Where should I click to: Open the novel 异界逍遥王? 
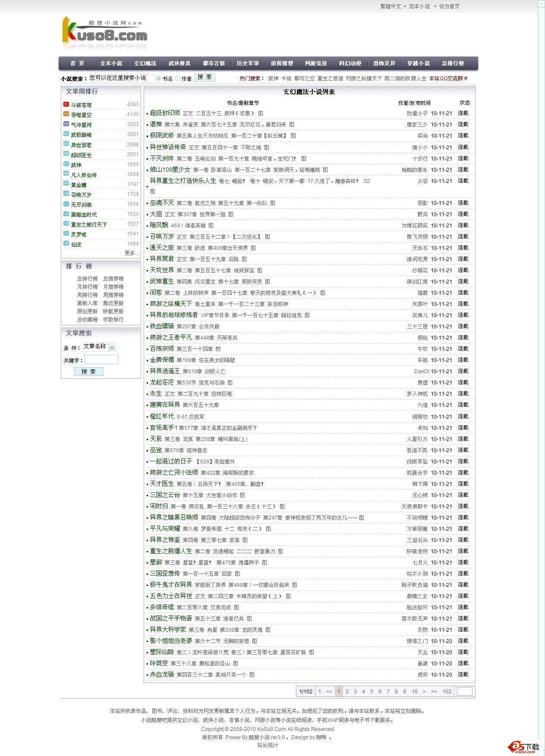coord(165,371)
